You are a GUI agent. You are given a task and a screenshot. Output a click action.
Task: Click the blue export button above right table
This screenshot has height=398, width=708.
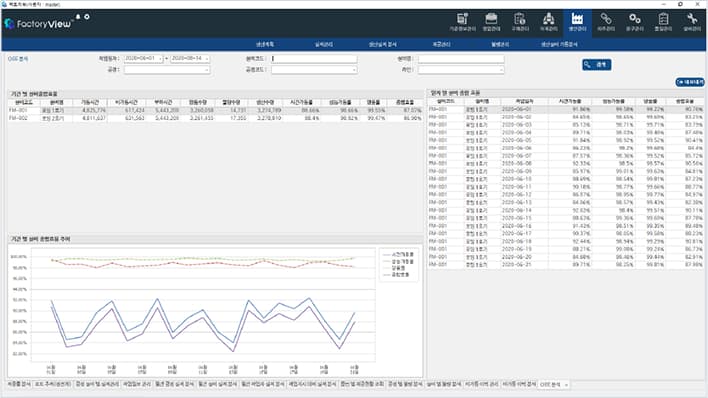click(x=689, y=82)
